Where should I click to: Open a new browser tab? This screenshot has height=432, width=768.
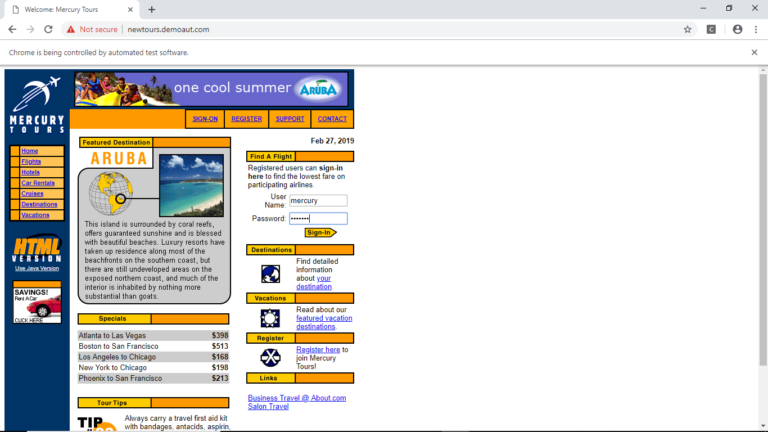pos(152,9)
